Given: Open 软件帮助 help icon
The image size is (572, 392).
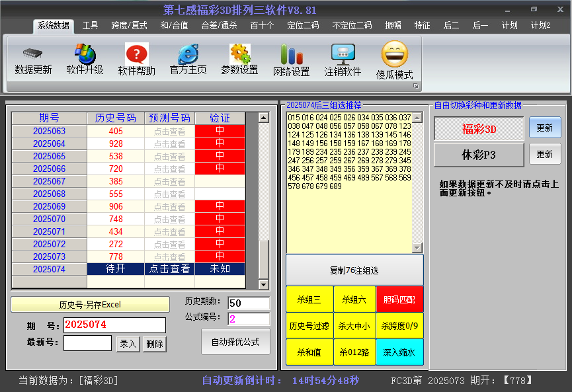Looking at the screenshot, I should [136, 54].
